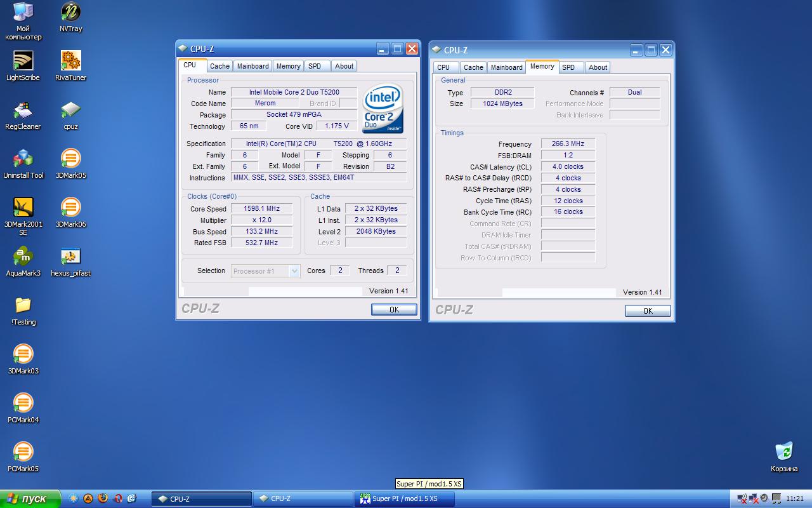This screenshot has height=508, width=812.
Task: Click the Core VID value 1.175 V
Action: 337,126
